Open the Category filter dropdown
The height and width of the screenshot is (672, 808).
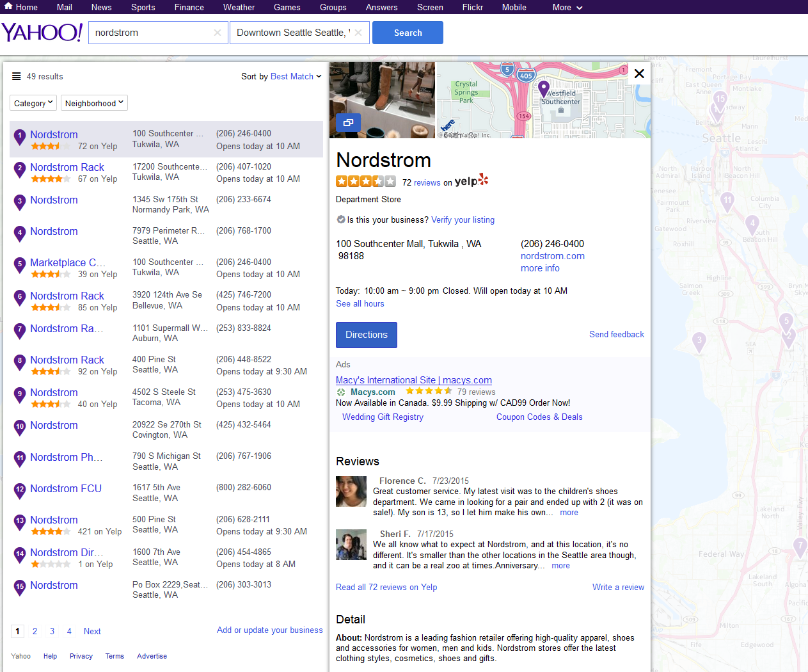[x=33, y=102]
